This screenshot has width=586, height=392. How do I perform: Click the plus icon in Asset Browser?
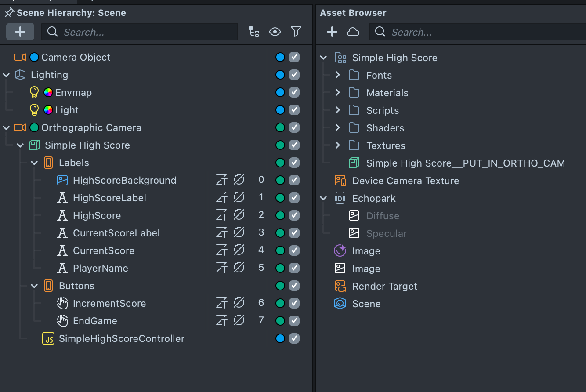click(332, 32)
